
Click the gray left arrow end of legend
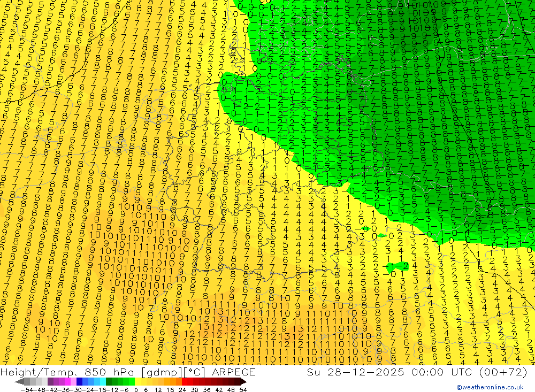pyautogui.click(x=19, y=381)
